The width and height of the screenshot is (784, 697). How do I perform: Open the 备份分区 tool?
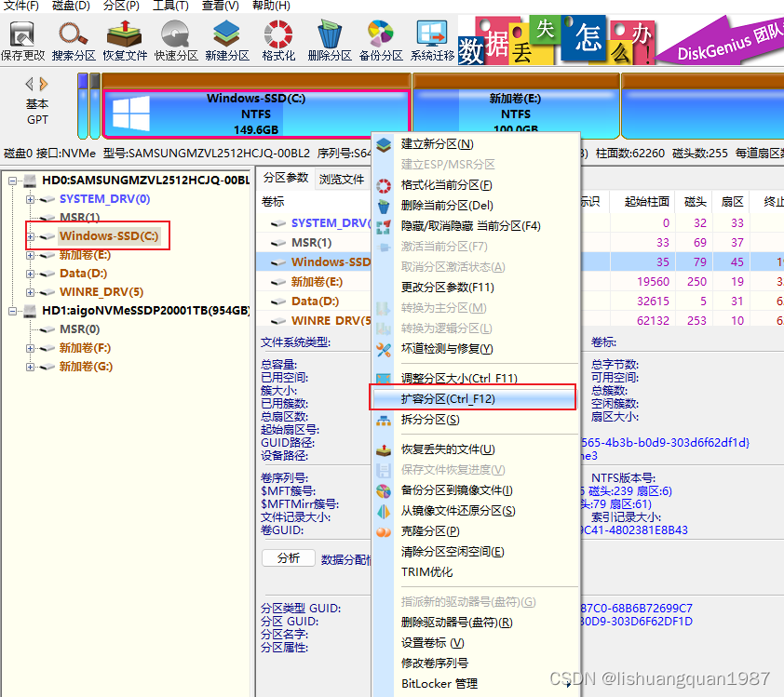point(381,41)
